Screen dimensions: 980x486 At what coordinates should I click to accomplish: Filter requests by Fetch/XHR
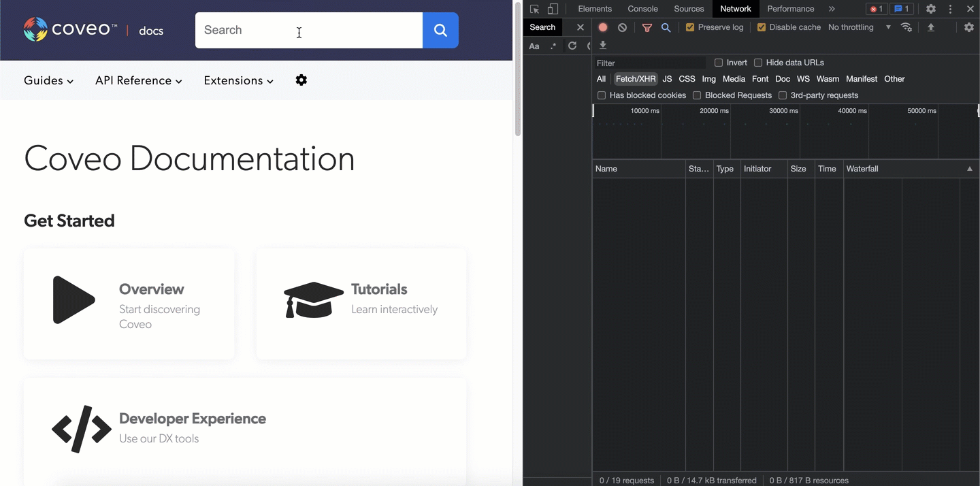636,79
